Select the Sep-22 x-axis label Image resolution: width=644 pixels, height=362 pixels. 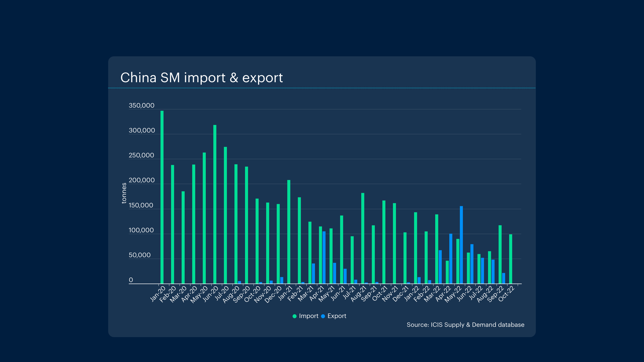coord(496,294)
